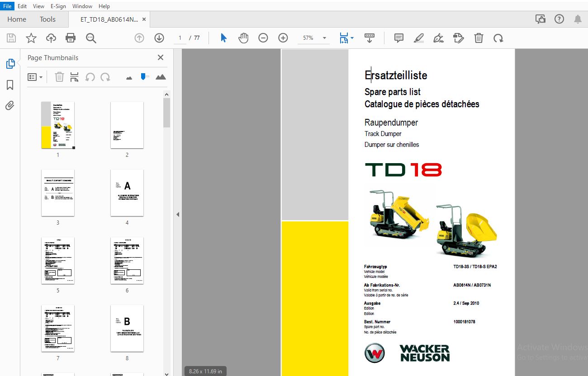
Task: Select page 2 thumbnail
Action: point(127,125)
